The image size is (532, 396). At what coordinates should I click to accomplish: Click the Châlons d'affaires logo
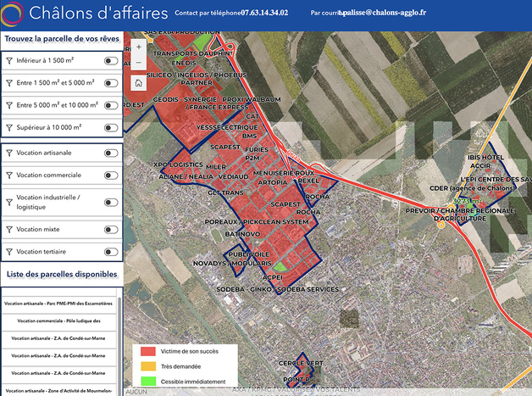[13, 14]
